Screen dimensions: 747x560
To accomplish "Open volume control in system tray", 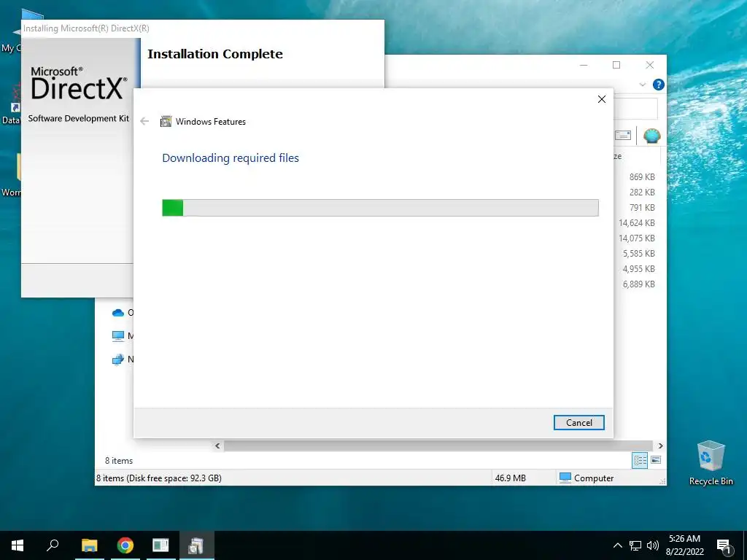I will point(653,545).
